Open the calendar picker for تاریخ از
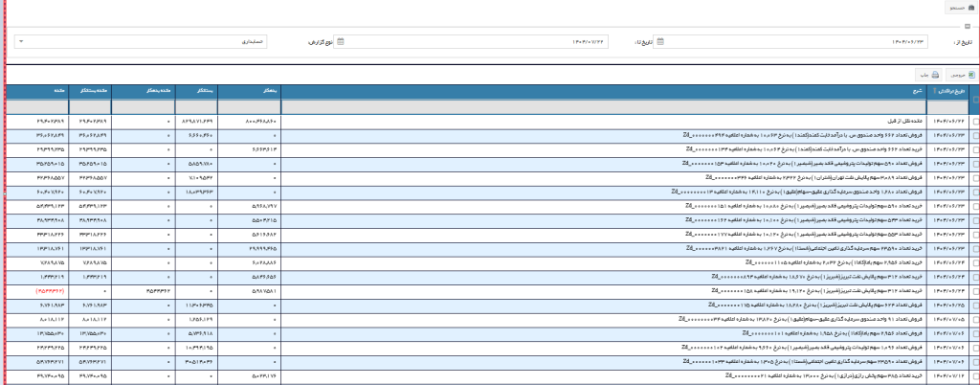This screenshot has height=385, width=980. point(660,42)
